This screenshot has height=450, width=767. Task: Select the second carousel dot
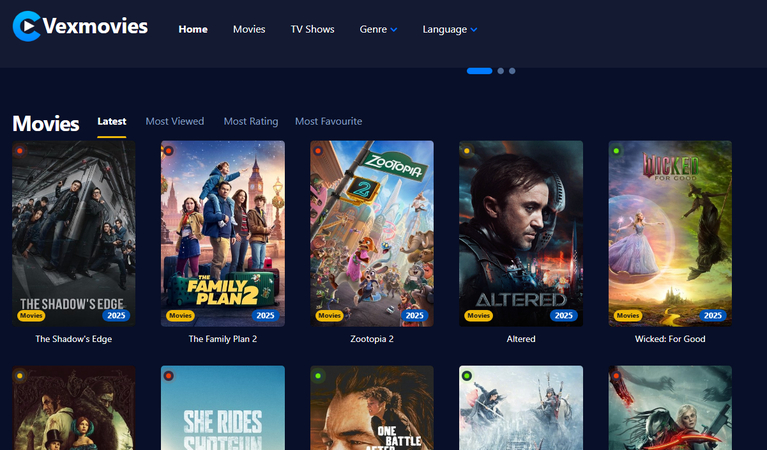[500, 71]
